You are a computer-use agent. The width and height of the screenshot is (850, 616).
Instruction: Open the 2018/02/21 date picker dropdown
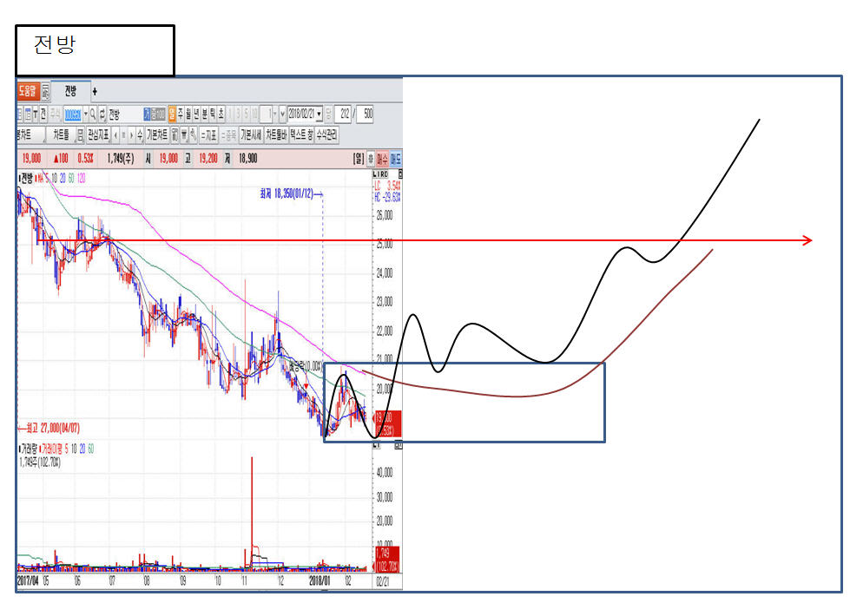coord(320,115)
